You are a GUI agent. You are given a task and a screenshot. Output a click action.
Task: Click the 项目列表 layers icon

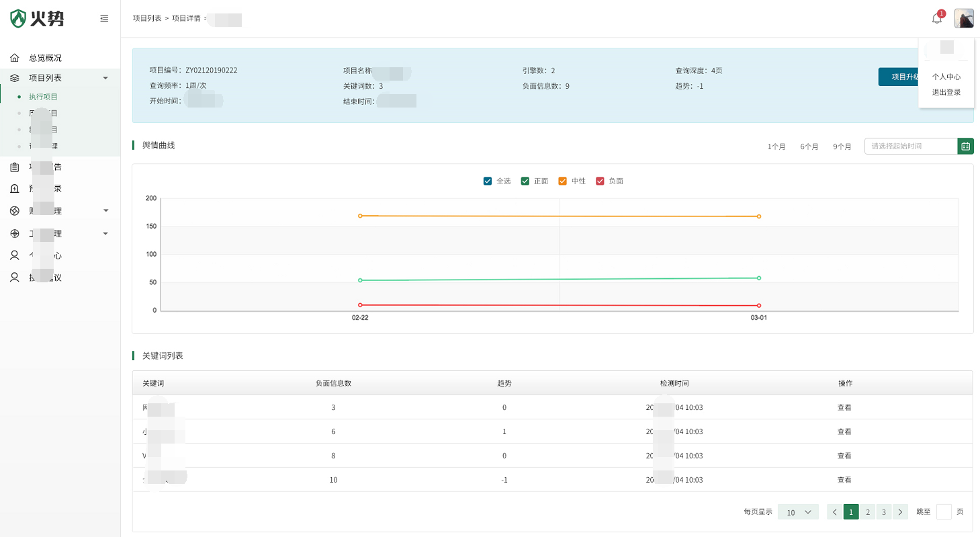[x=15, y=78]
